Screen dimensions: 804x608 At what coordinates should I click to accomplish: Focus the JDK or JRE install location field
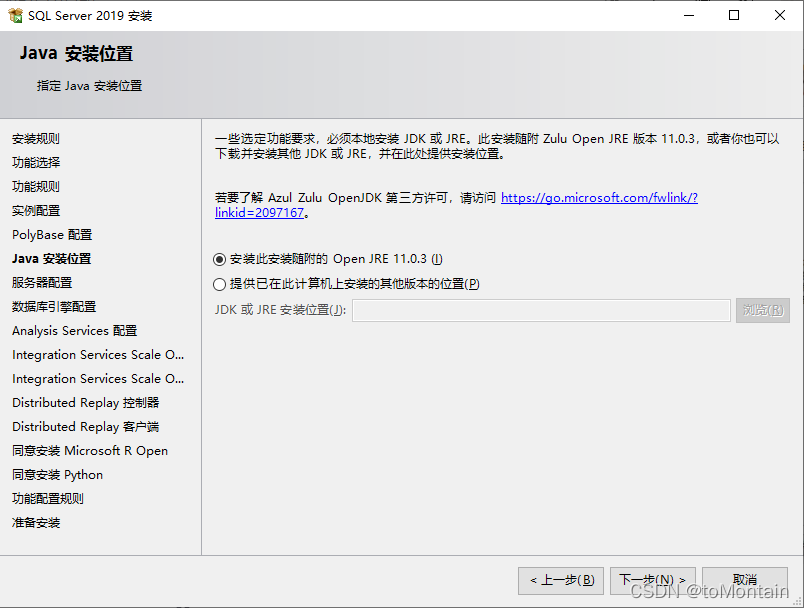tap(541, 311)
